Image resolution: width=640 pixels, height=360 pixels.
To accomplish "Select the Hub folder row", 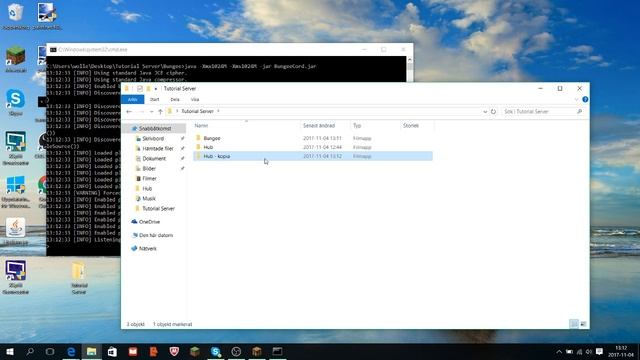I will 313,147.
